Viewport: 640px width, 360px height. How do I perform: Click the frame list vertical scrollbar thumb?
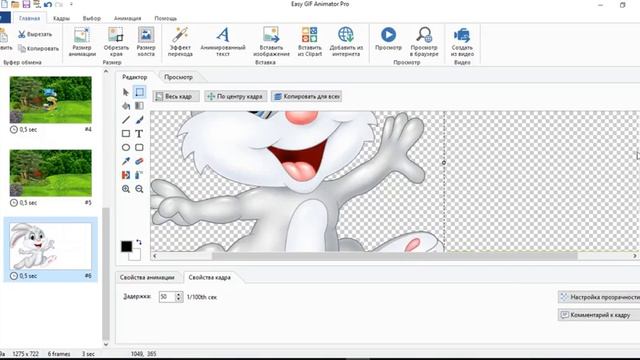[106, 273]
